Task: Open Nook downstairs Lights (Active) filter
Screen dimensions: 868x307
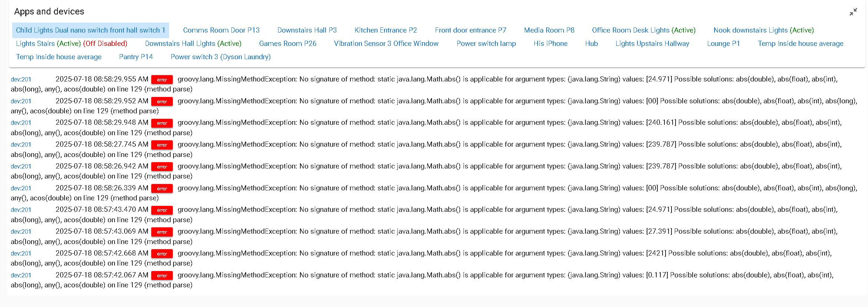Action: click(x=763, y=30)
